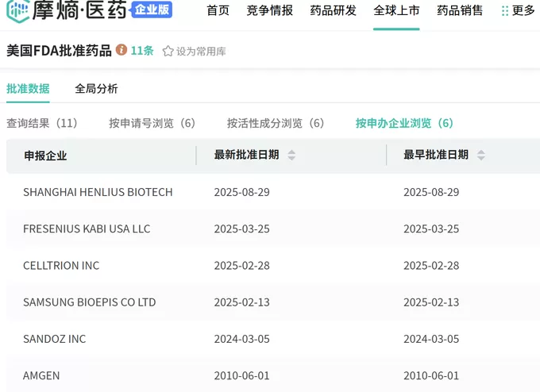Select 按申办企业浏览 (6) view
540x392 pixels.
[x=404, y=123]
